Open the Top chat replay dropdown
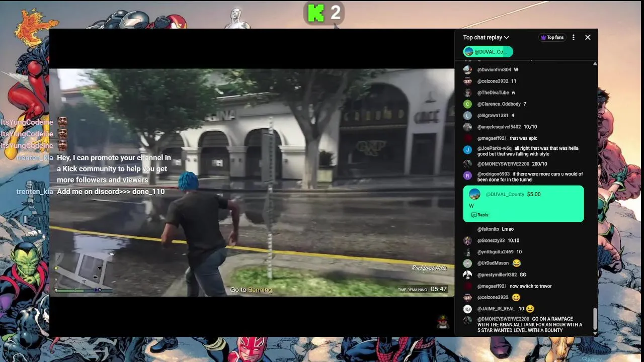 pyautogui.click(x=486, y=37)
